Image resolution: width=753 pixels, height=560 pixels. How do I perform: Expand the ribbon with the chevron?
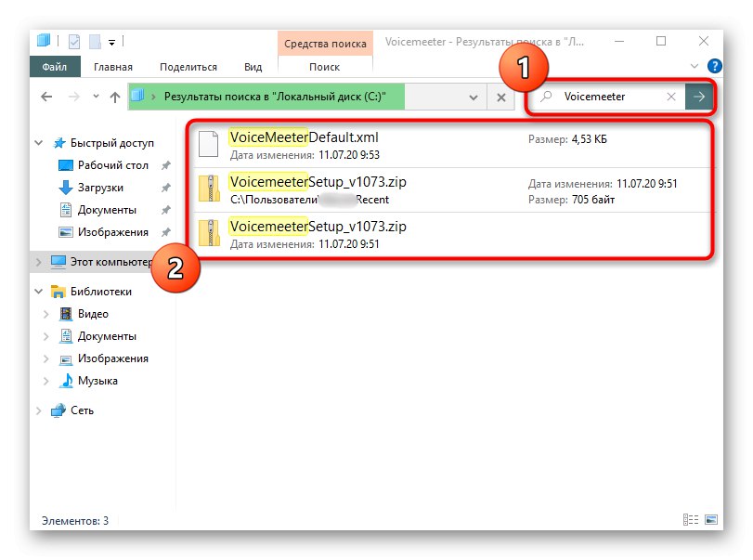click(x=694, y=66)
